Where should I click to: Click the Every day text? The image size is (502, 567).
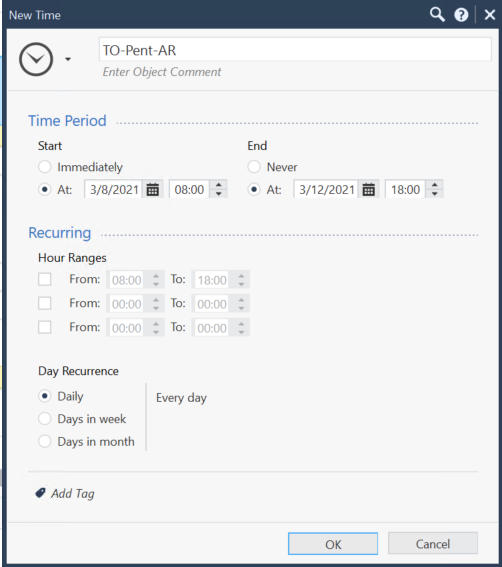(x=181, y=398)
